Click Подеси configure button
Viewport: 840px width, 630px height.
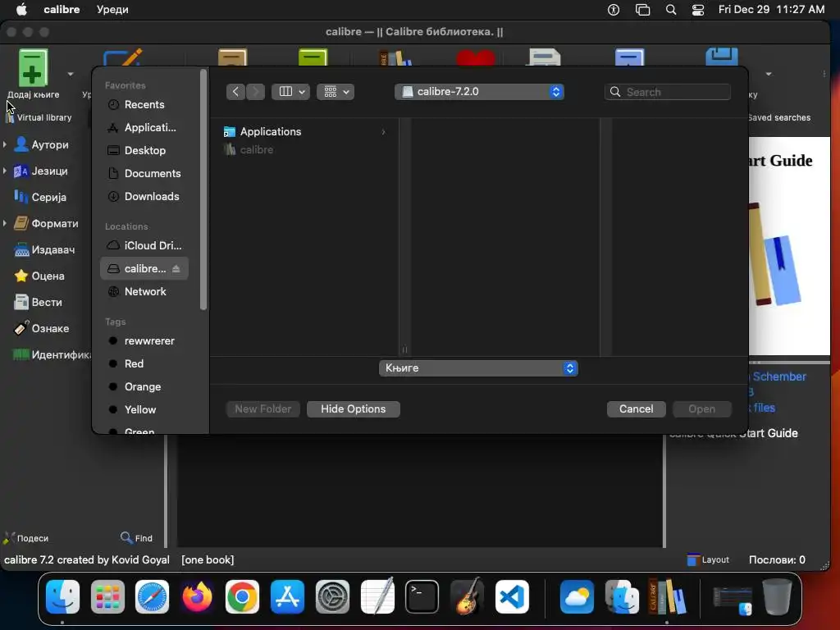point(25,538)
